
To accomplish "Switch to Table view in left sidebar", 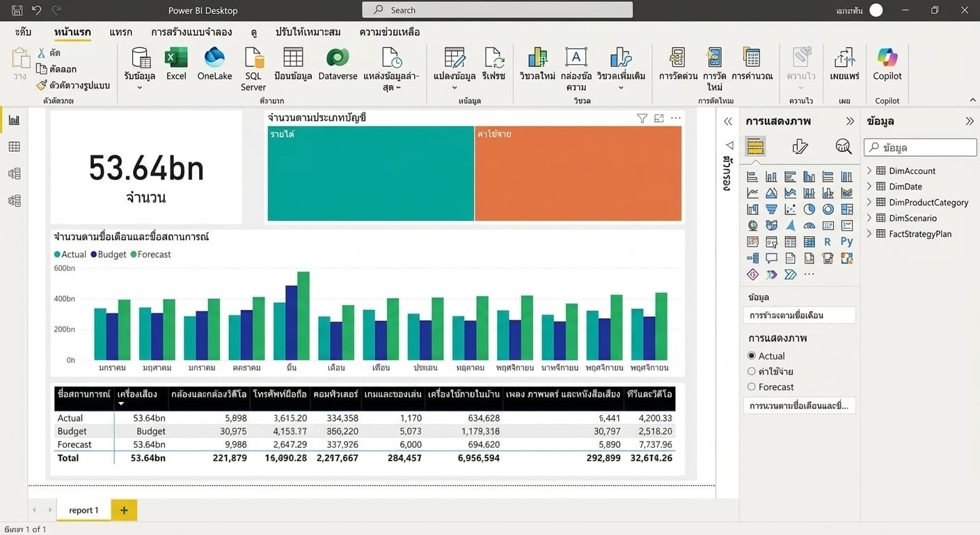I will (14, 146).
